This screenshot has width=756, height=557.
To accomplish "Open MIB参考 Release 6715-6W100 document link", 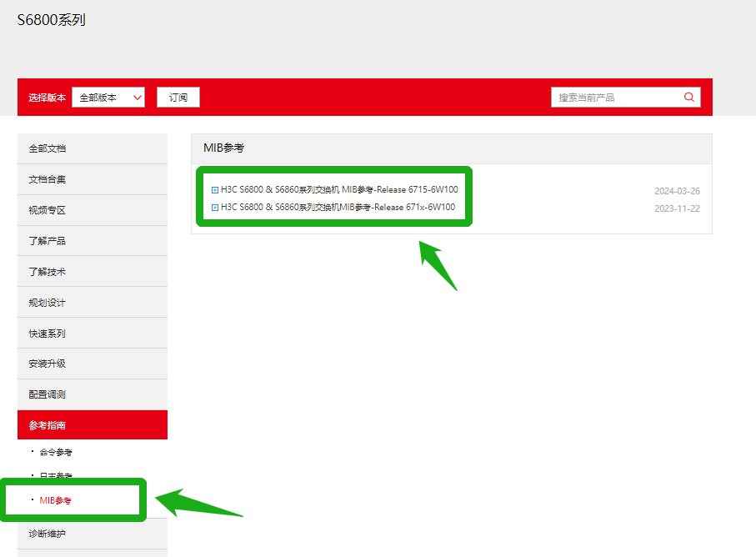I will 339,189.
